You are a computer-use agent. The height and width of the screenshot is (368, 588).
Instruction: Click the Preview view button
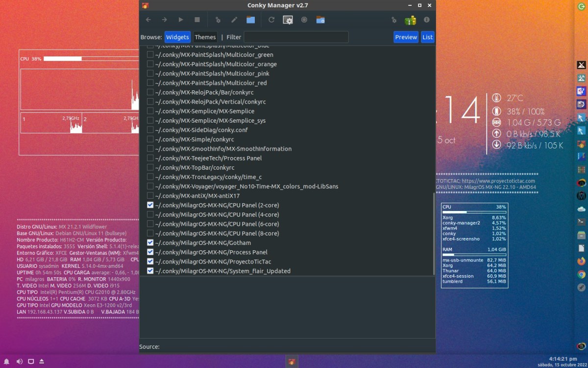(x=406, y=37)
